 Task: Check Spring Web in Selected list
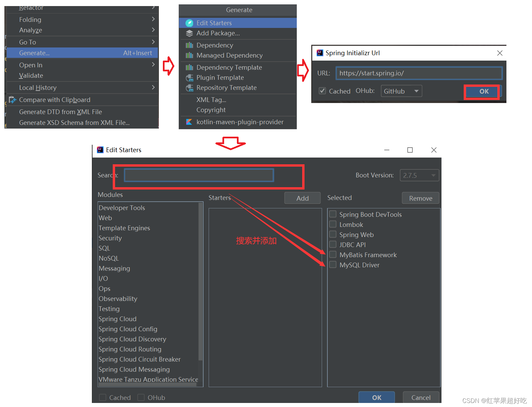pos(333,234)
